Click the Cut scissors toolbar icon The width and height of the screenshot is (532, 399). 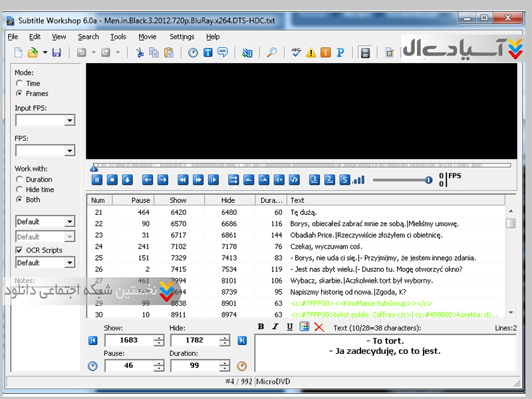pyautogui.click(x=140, y=53)
